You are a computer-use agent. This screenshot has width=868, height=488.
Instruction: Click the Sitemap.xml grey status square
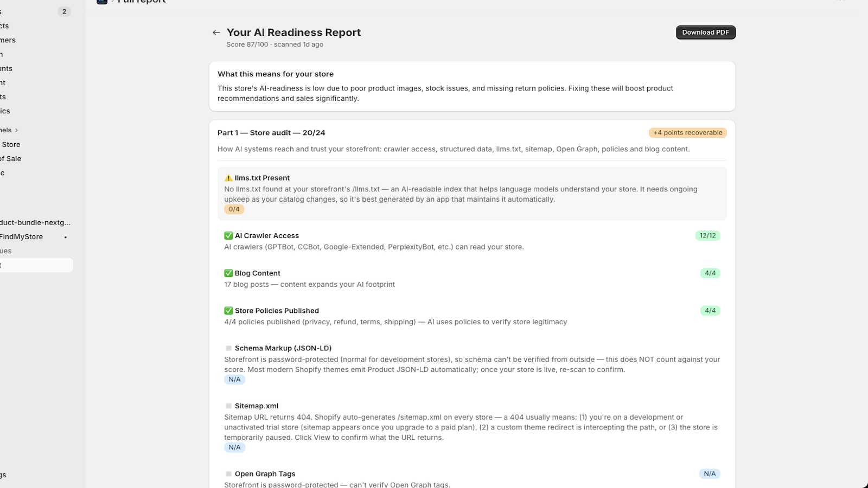228,406
